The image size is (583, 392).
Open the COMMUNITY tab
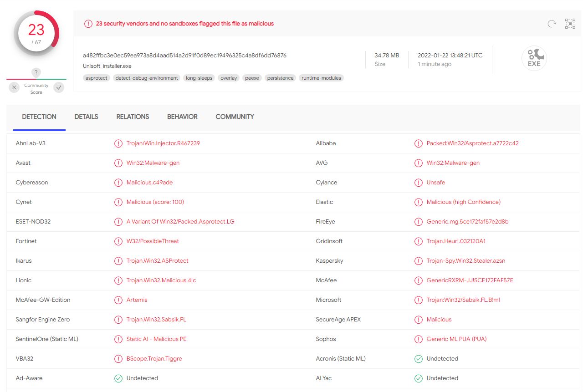point(235,117)
